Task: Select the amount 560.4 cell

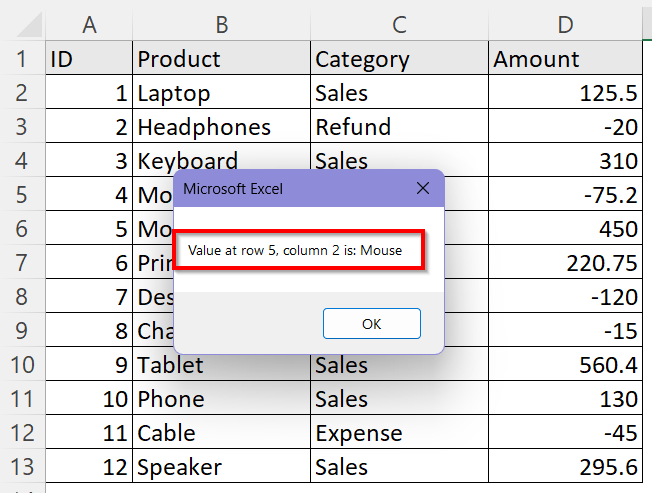Action: coord(565,365)
